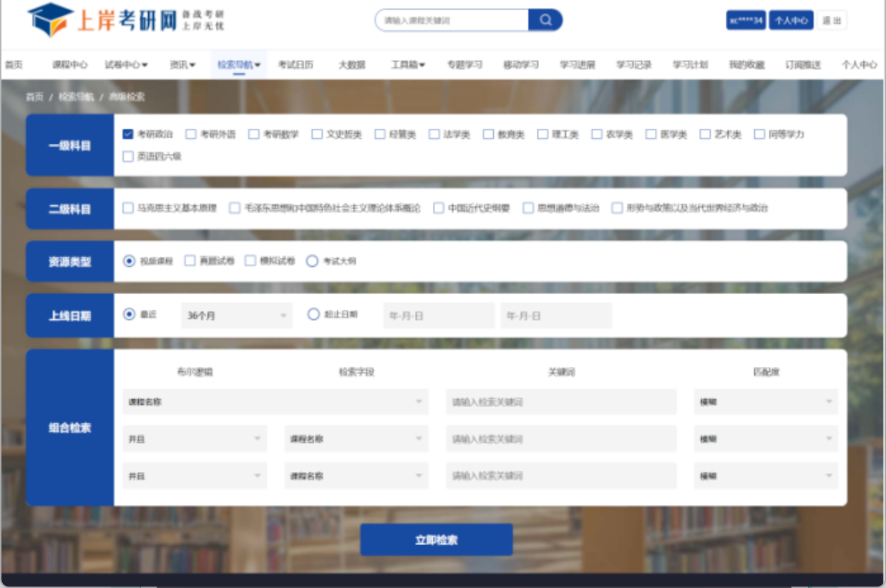The image size is (886, 588).
Task: Select the 考试大纲 radio button
Action: click(x=312, y=261)
